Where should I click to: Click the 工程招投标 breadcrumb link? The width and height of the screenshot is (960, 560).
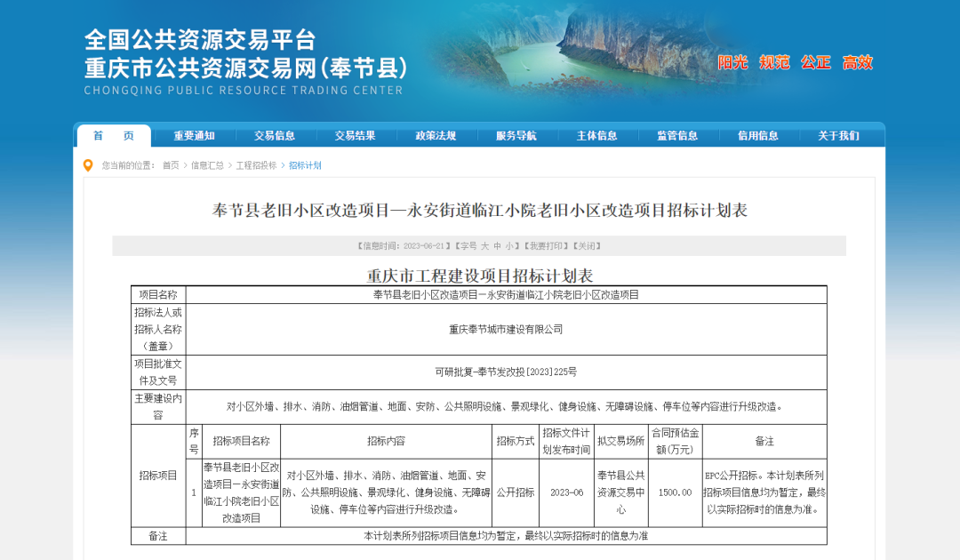pyautogui.click(x=257, y=165)
